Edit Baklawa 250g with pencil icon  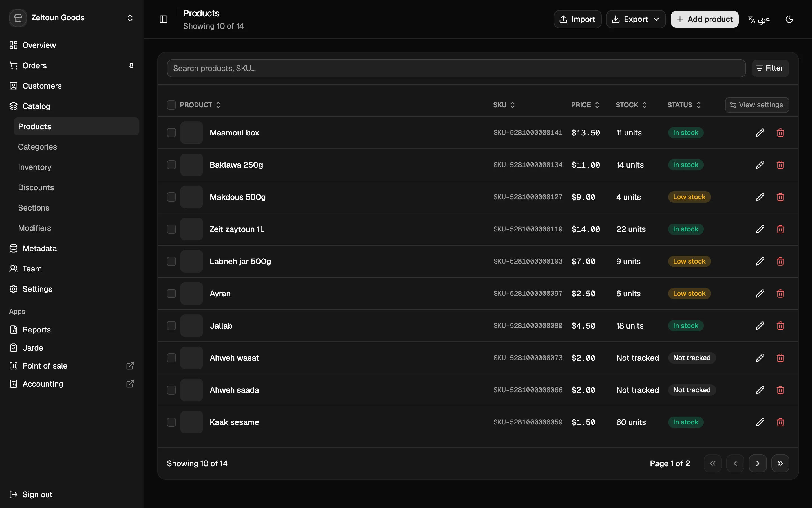[x=760, y=165]
